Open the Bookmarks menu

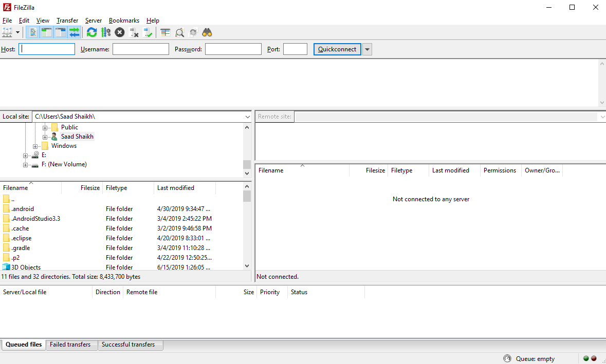124,21
